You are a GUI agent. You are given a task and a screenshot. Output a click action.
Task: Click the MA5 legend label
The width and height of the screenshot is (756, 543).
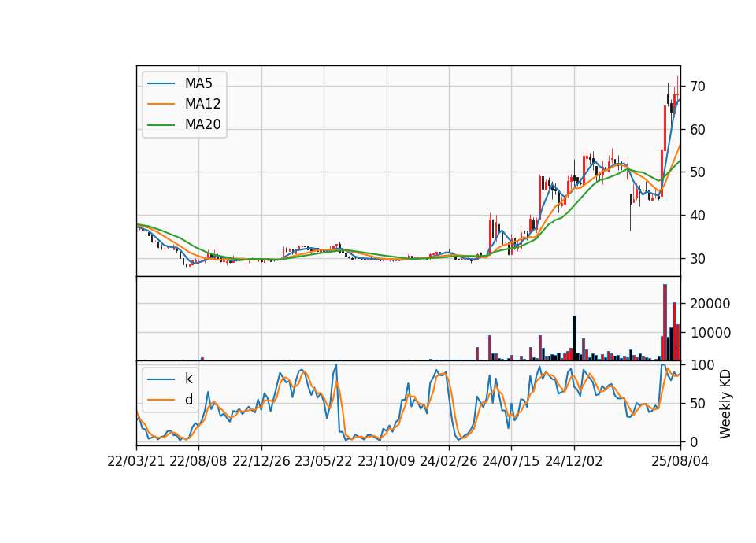click(198, 83)
